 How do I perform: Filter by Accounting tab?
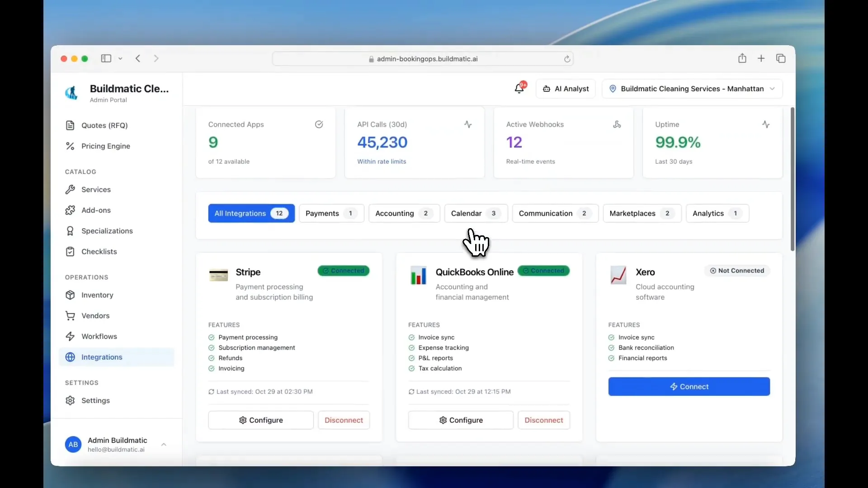coord(404,213)
